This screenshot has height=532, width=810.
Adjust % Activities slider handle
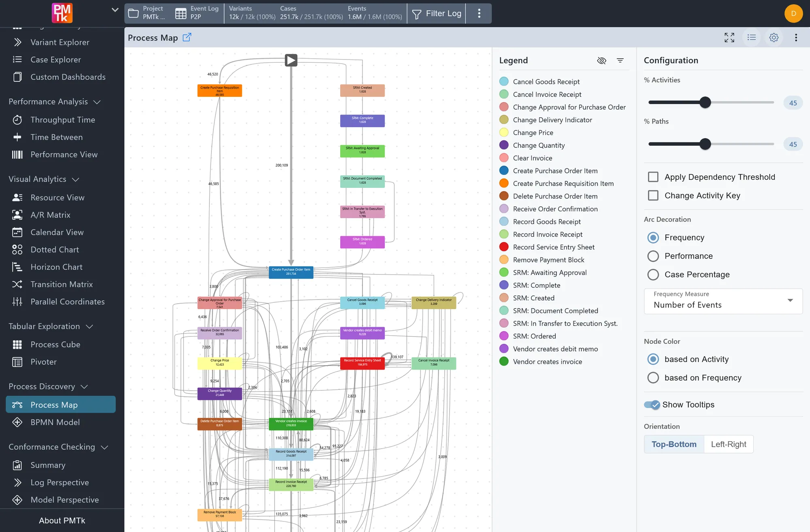pos(705,102)
